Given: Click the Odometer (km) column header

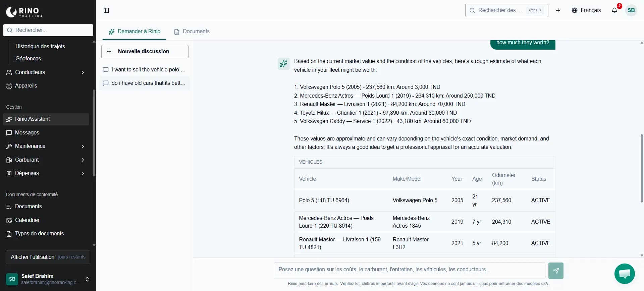Looking at the screenshot, I should point(504,179).
